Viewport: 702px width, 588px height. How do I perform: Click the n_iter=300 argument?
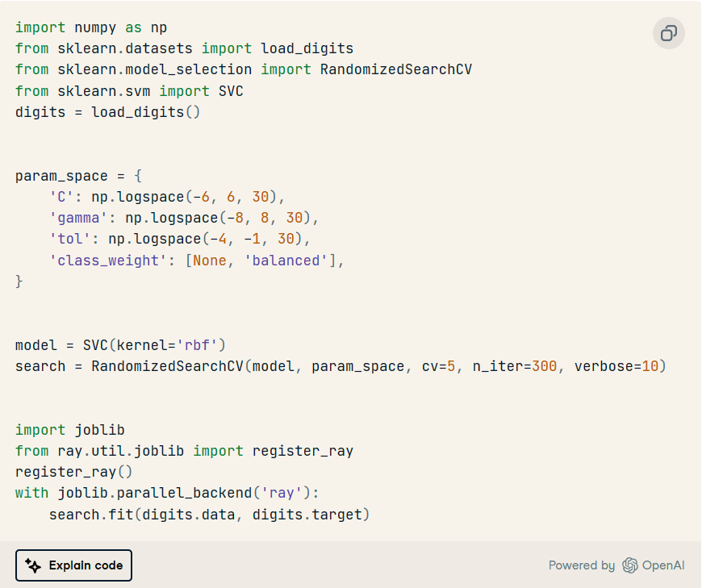[515, 366]
